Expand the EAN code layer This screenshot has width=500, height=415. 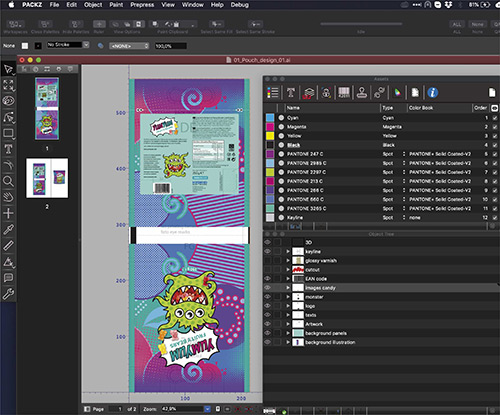pos(288,279)
